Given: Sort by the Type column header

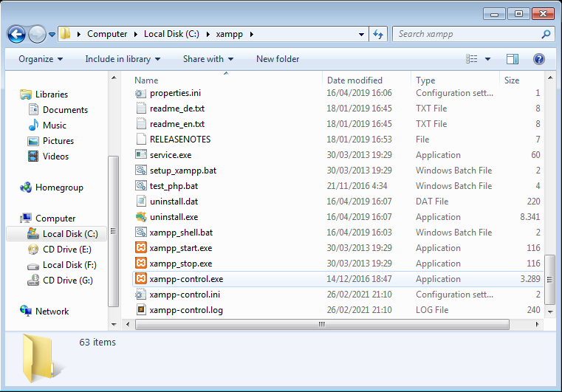Looking at the screenshot, I should 425,80.
